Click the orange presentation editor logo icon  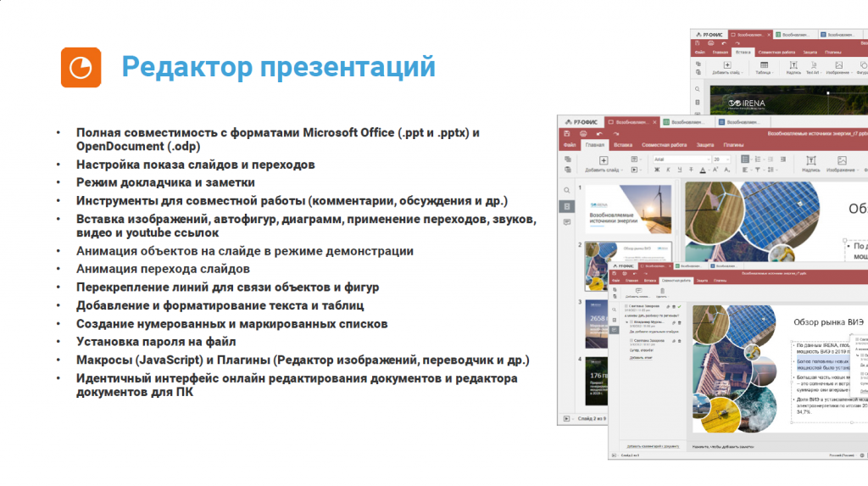(81, 68)
